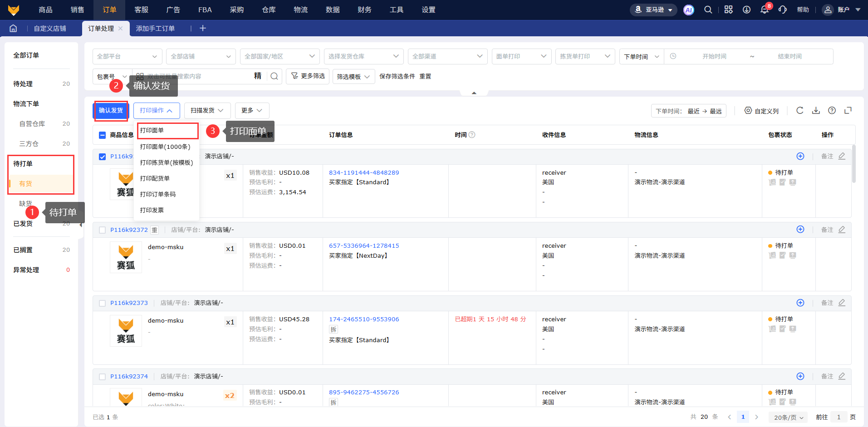The height and width of the screenshot is (427, 868).
Task: Check the checkbox for order P116k92373
Action: coord(102,303)
